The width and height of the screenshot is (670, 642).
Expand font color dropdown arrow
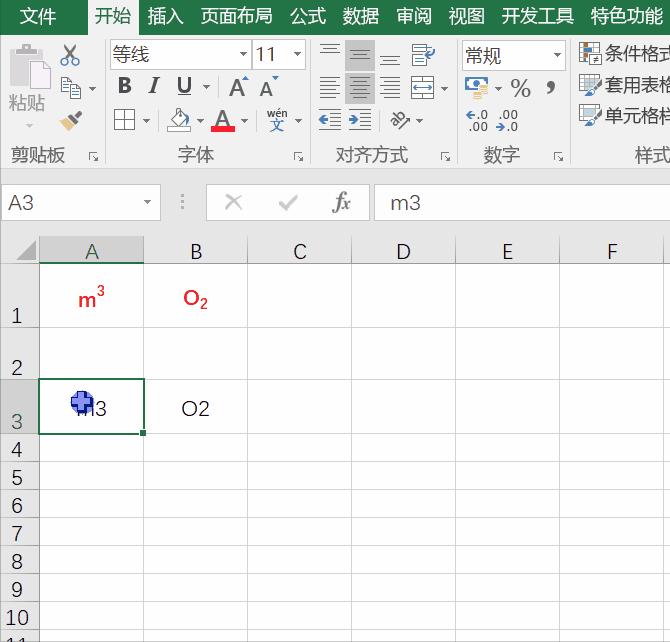(x=244, y=121)
